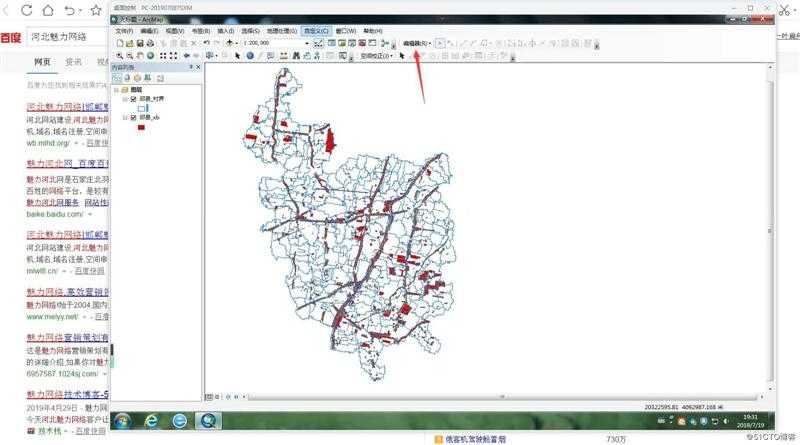Click List By Source icon

click(x=127, y=78)
